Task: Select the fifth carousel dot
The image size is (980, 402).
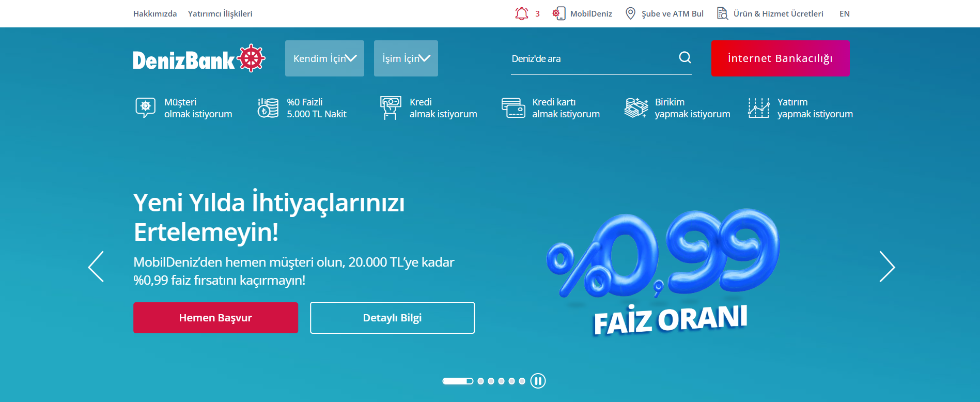Action: pyautogui.click(x=512, y=381)
